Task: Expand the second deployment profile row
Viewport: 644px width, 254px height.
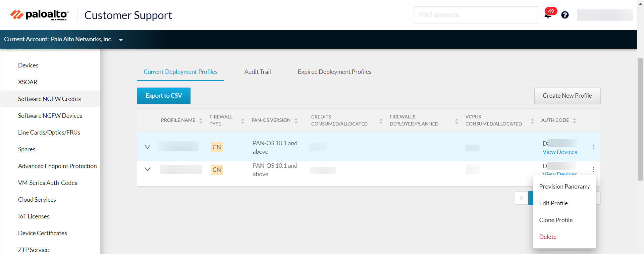Action: [148, 169]
